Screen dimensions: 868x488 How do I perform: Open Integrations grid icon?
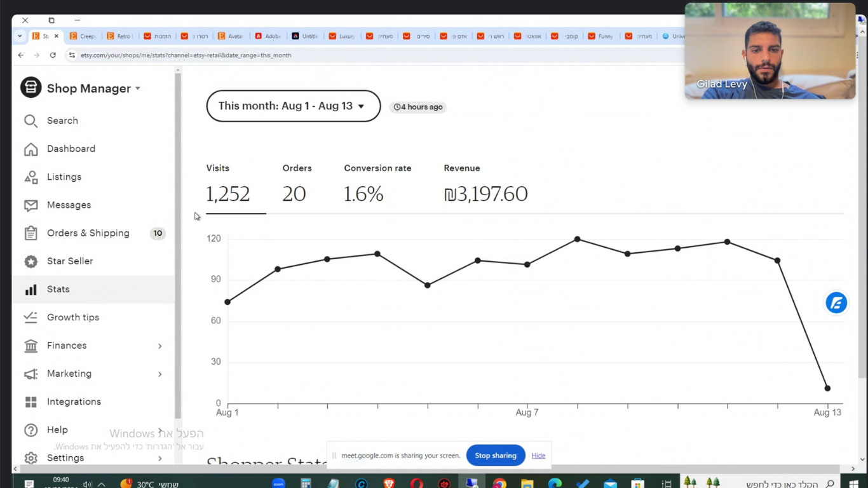click(31, 402)
